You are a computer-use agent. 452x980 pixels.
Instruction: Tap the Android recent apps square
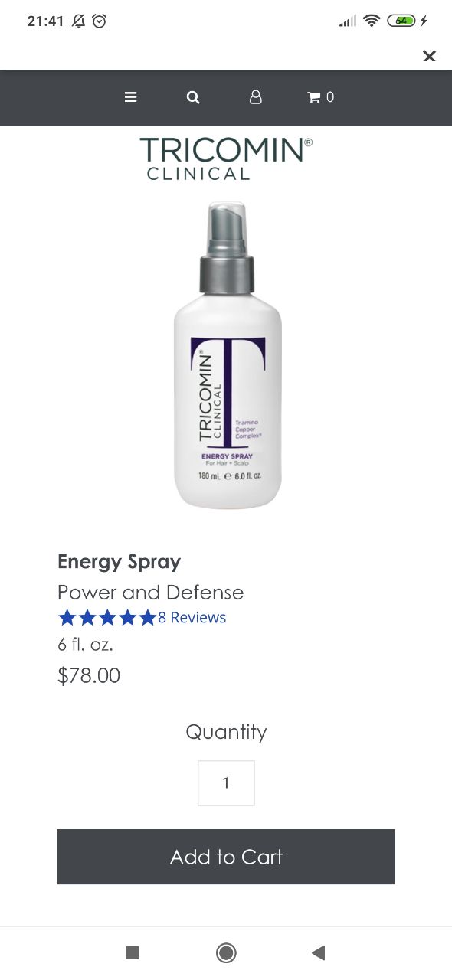coord(133,952)
